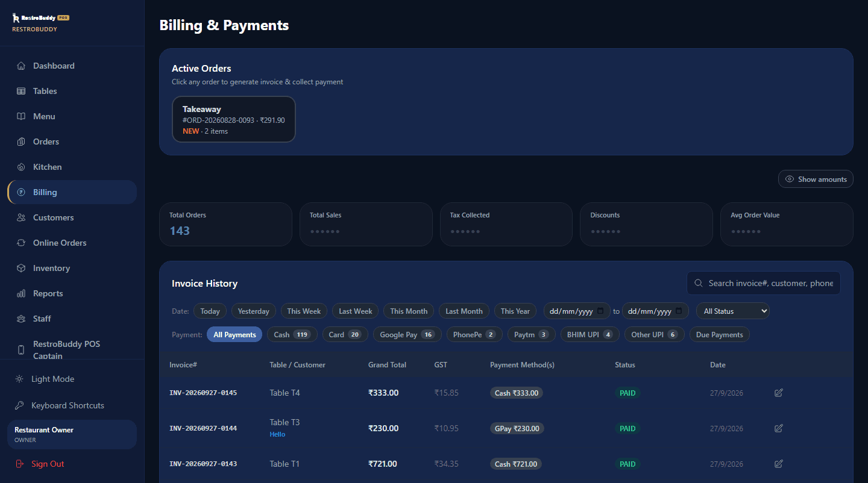The height and width of the screenshot is (483, 868).
Task: Edit invoice INV-20260927-0145 via pencil icon
Action: click(779, 393)
